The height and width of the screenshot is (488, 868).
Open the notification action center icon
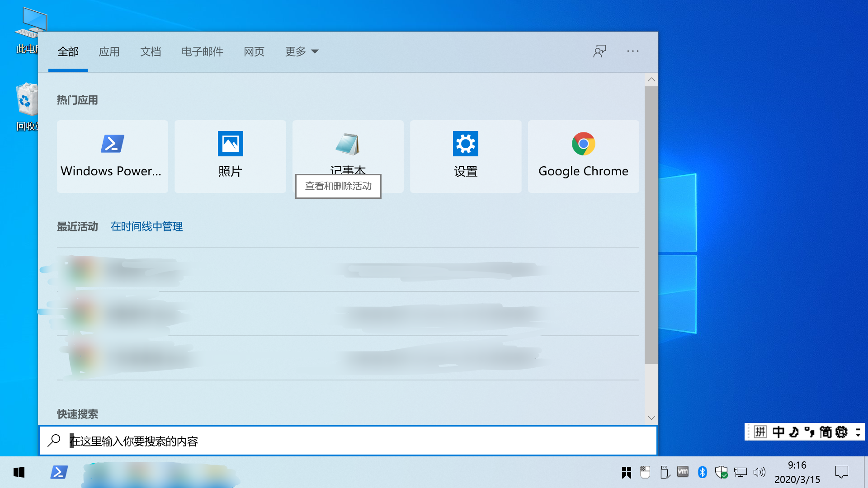[x=841, y=472]
